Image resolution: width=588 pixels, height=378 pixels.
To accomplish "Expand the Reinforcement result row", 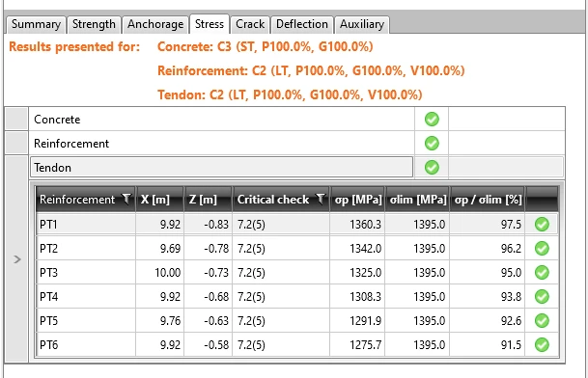I will [16, 143].
